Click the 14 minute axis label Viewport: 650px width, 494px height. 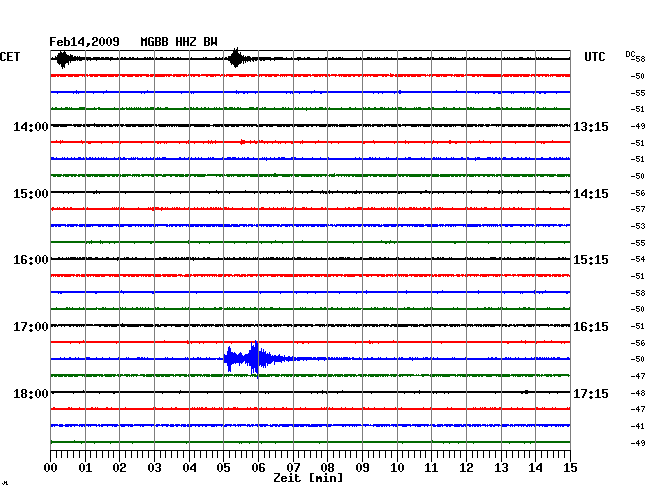point(536,467)
